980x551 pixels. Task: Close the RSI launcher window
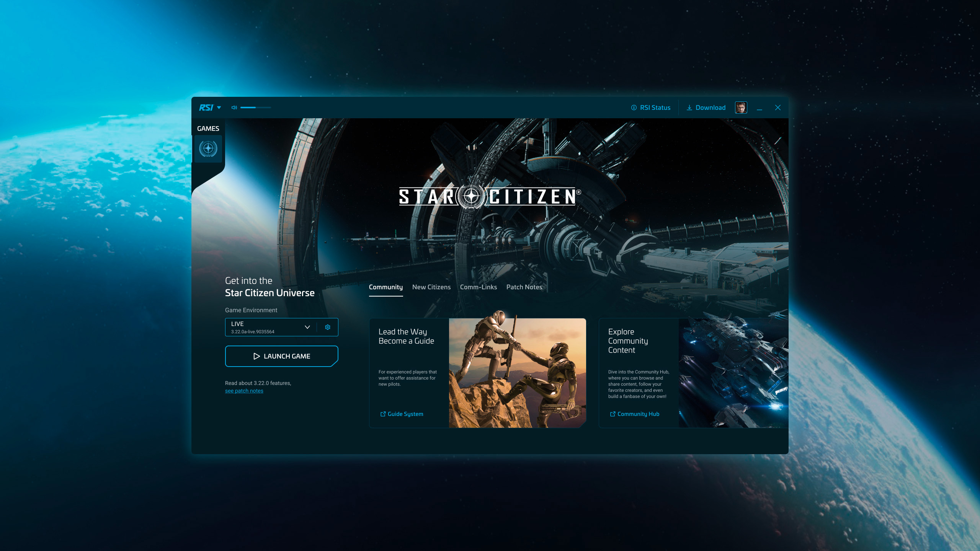pos(778,108)
